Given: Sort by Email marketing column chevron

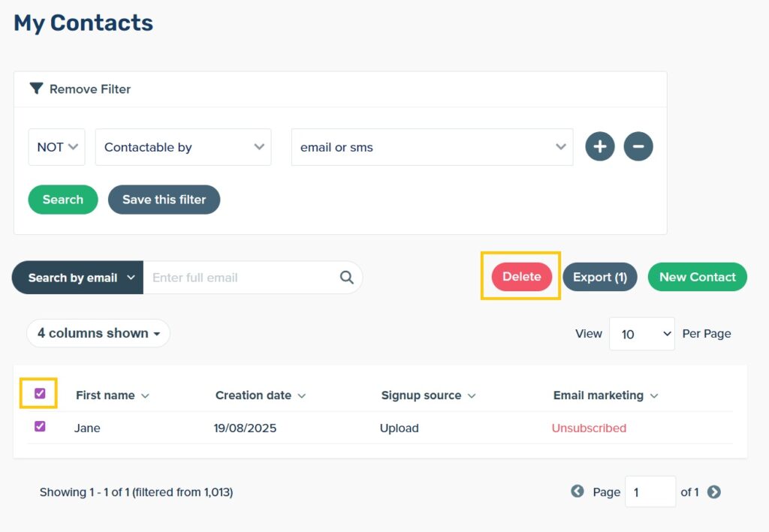Looking at the screenshot, I should click(653, 395).
